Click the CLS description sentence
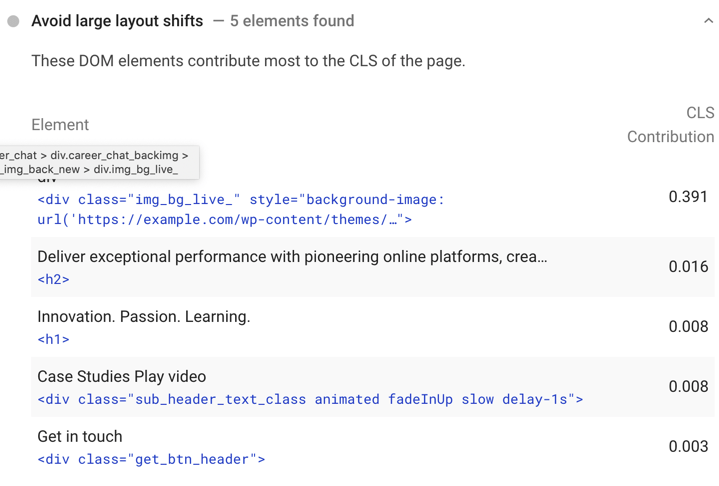The image size is (719, 486). [248, 61]
